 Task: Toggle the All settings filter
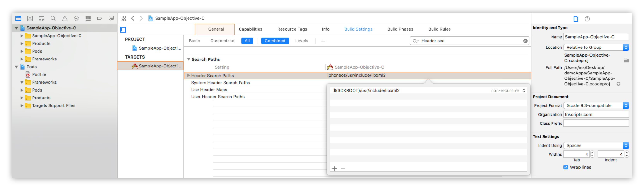tap(247, 41)
